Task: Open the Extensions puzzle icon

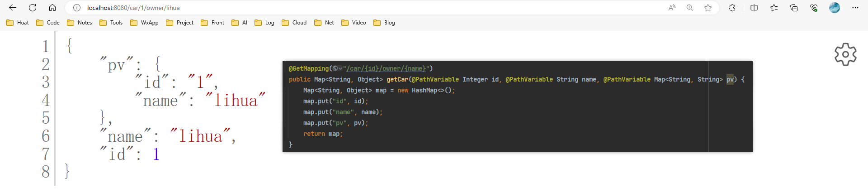Action: (732, 8)
